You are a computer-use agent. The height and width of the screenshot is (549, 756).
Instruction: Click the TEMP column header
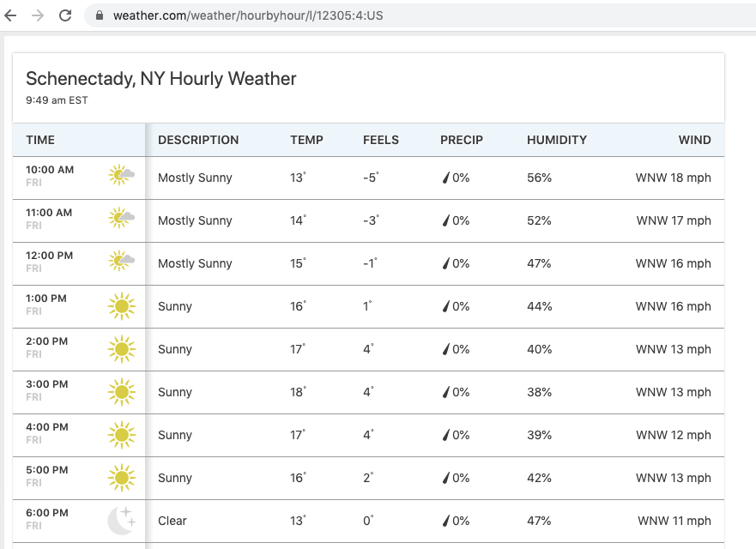pos(306,140)
